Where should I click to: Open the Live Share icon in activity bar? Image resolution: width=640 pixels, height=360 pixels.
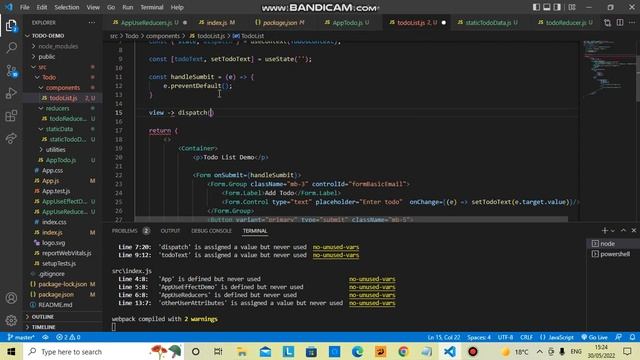tap(11, 138)
